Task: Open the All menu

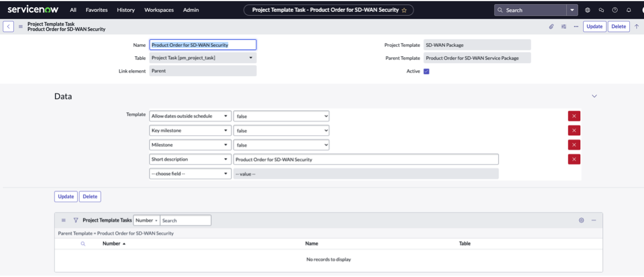Action: [x=73, y=10]
